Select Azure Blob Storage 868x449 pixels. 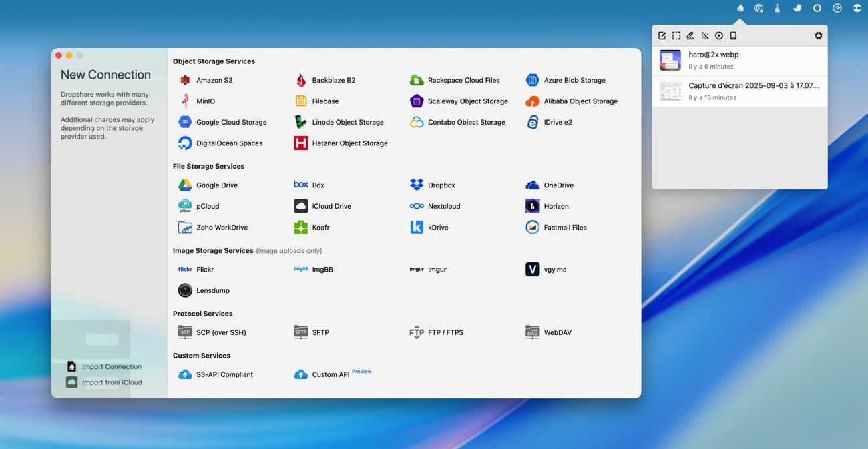click(566, 80)
